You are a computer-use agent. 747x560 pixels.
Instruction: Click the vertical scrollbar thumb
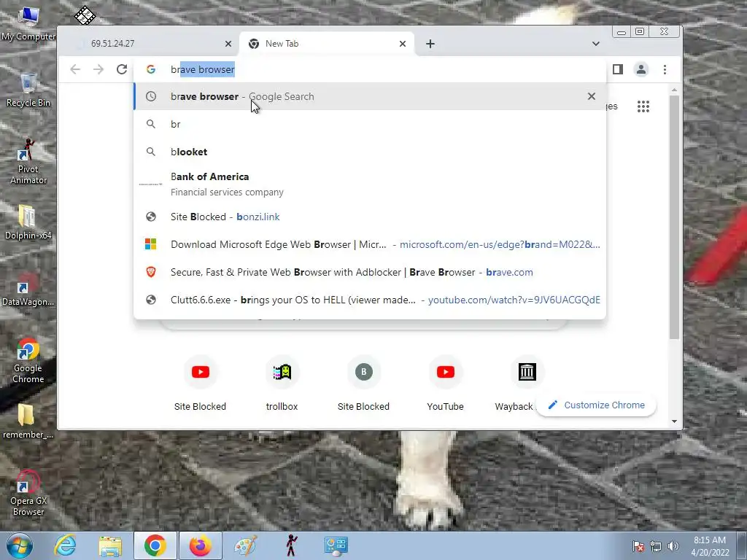coord(674,217)
